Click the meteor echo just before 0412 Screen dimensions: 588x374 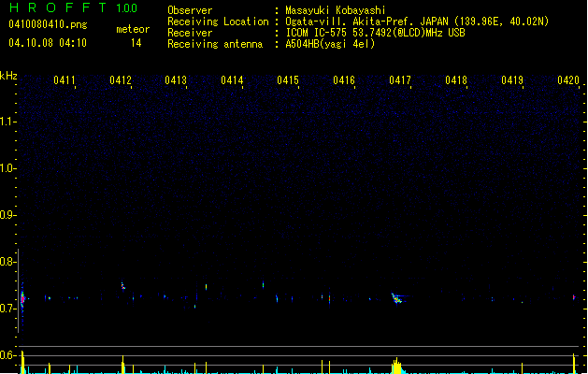pyautogui.click(x=123, y=286)
